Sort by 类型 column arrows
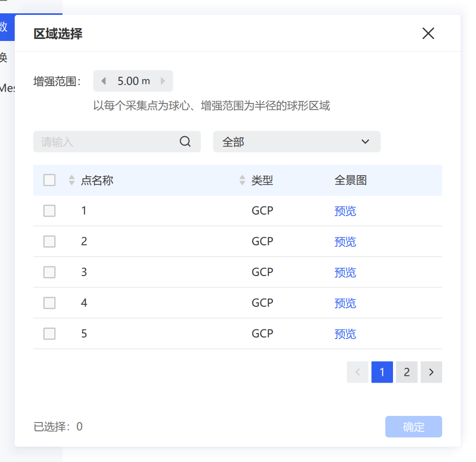476x462 pixels. coord(242,180)
